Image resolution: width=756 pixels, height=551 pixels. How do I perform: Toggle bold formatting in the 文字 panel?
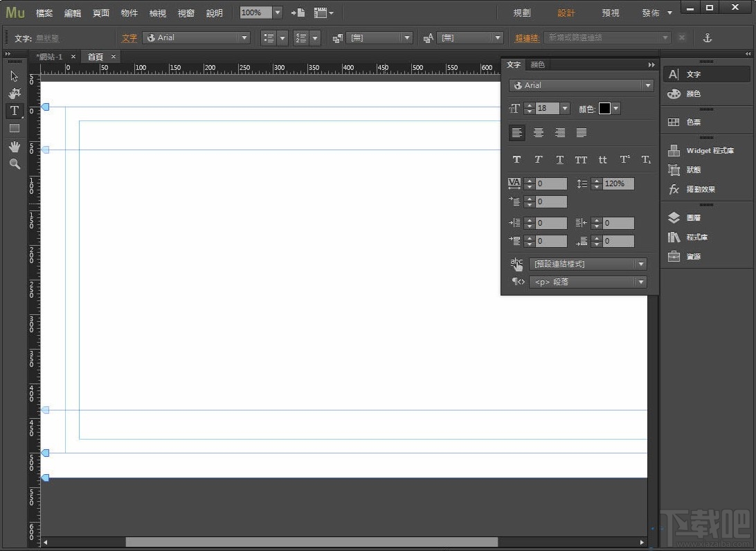(516, 159)
